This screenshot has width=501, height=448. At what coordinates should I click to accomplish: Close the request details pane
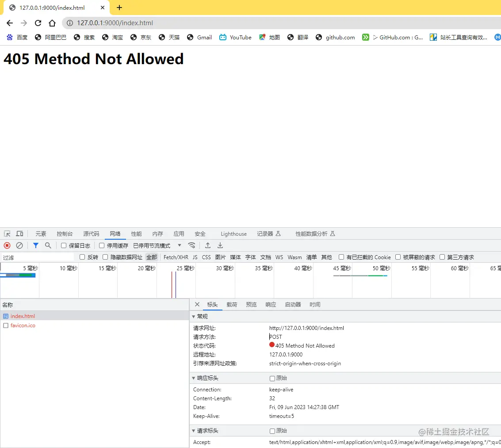coord(197,305)
